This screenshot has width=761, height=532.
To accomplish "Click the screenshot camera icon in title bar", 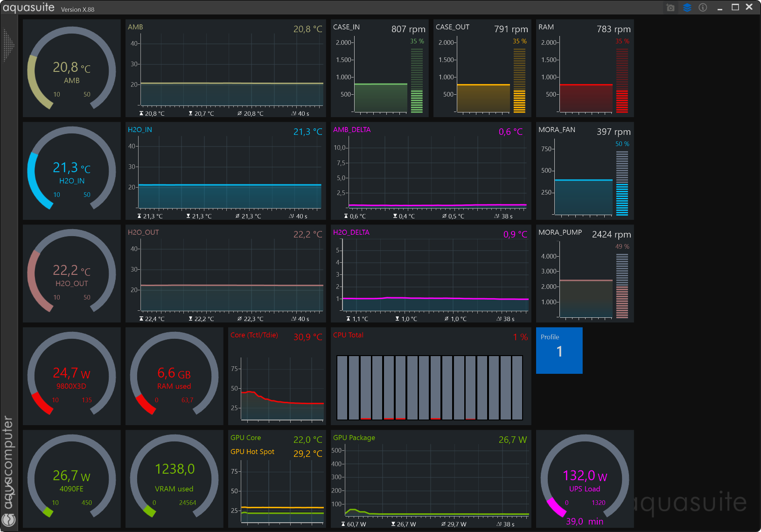I will pos(670,7).
